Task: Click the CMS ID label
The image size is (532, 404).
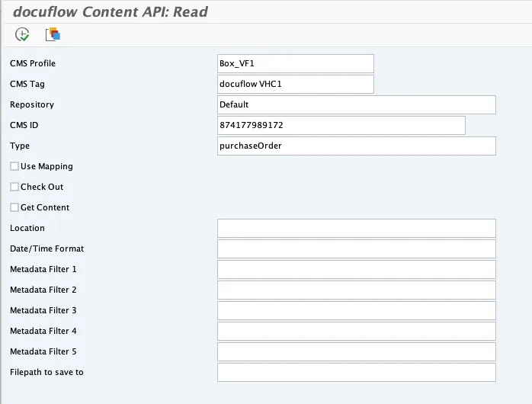Action: 24,125
